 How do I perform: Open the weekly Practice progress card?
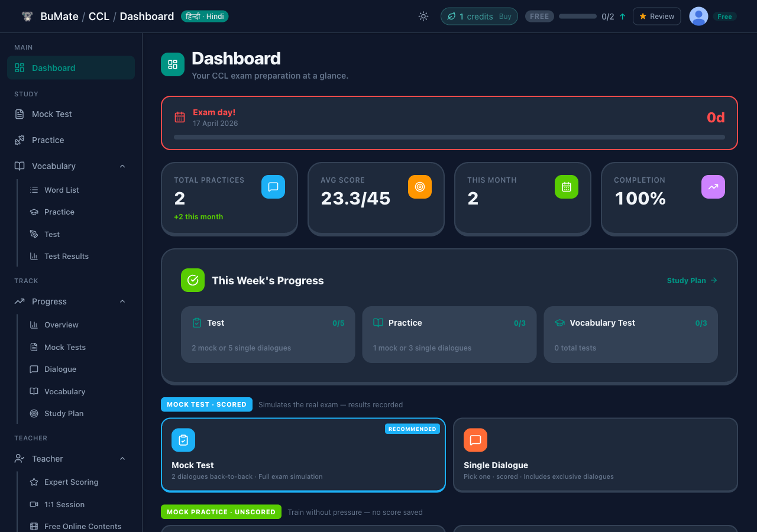point(449,335)
